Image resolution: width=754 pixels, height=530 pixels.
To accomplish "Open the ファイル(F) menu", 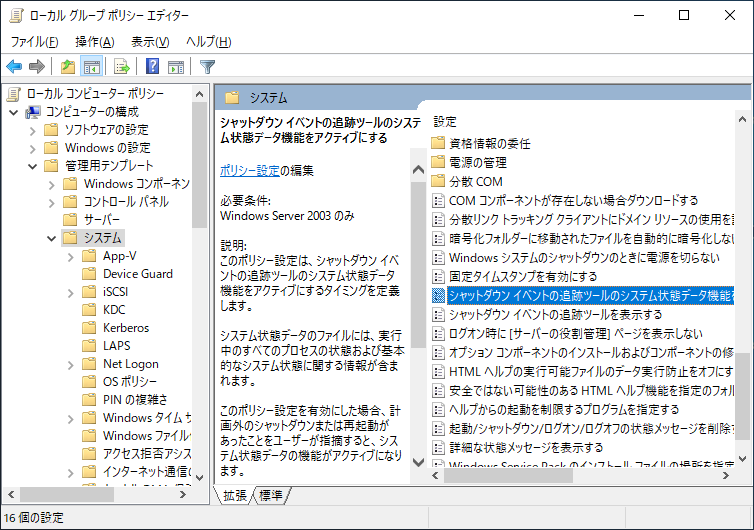I will pyautogui.click(x=35, y=42).
